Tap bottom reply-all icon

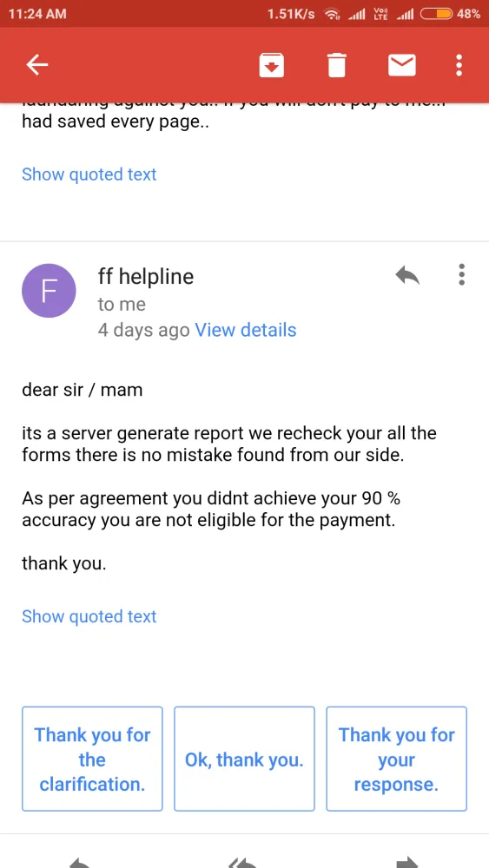point(242,862)
